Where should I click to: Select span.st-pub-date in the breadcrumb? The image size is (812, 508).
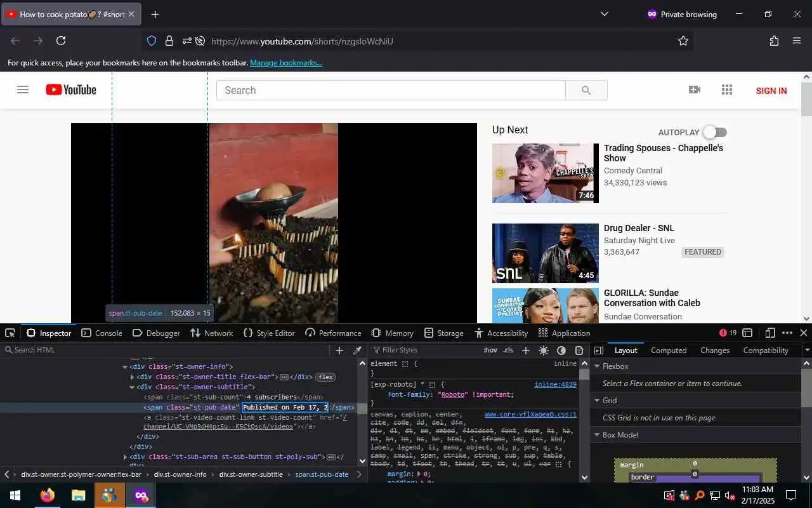coord(322,474)
